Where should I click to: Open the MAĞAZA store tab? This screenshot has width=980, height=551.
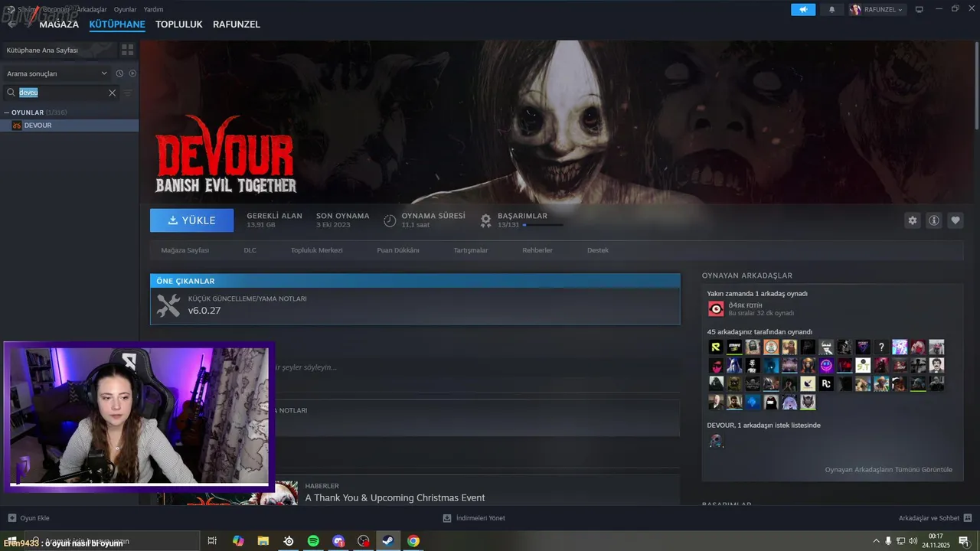tap(59, 24)
